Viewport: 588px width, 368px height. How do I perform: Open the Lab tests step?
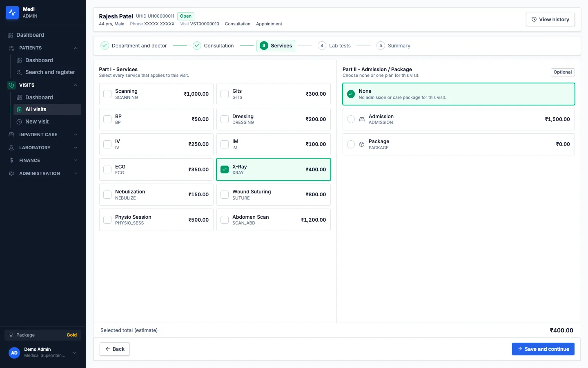334,46
